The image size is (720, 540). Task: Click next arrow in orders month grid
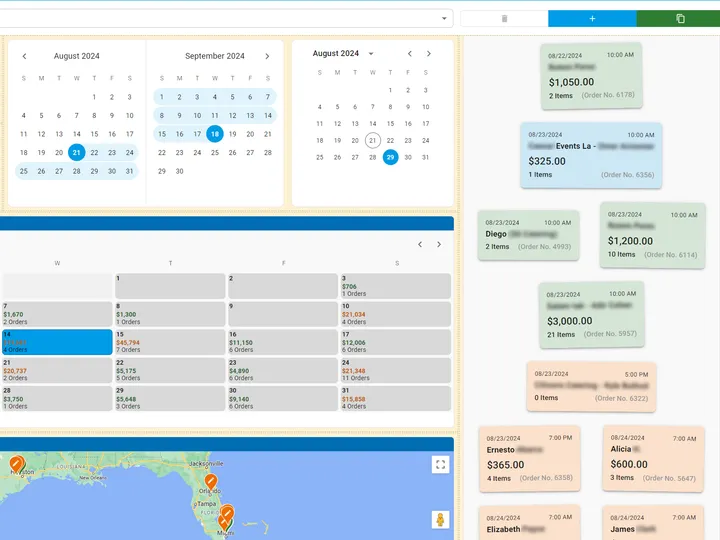[439, 244]
